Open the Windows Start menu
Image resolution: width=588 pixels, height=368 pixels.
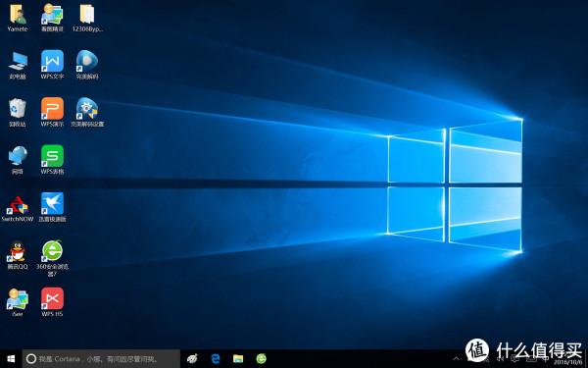(x=11, y=359)
